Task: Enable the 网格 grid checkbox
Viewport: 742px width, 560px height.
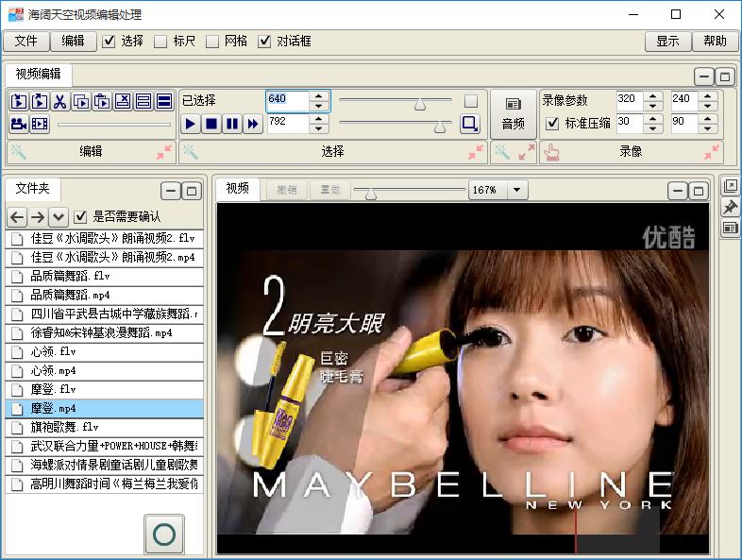Action: 212,42
